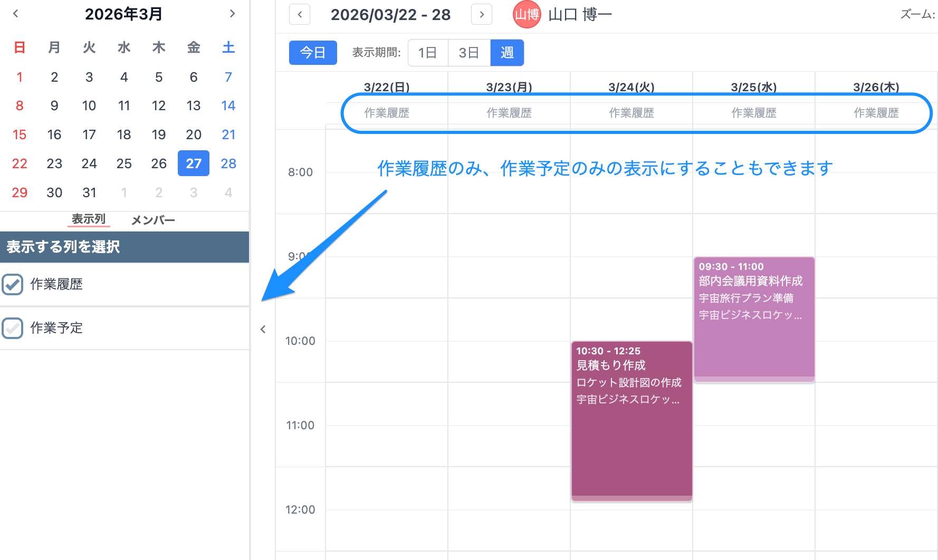
Task: Open the next month in the mini calendar
Action: pos(233,14)
